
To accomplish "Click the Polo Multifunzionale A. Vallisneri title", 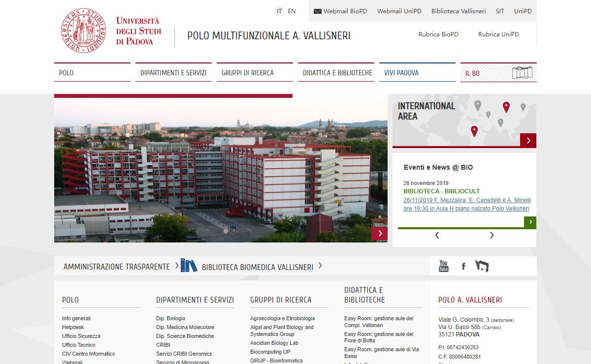I will click(269, 36).
